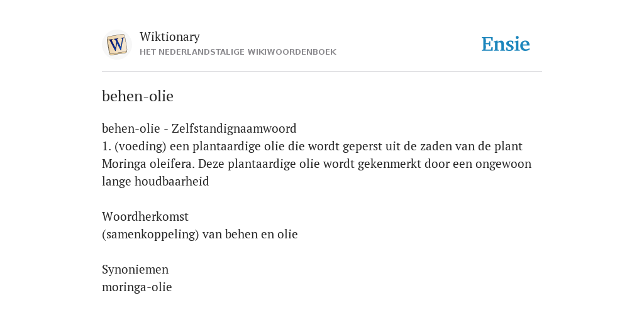
Task: Click the lange houdbaarheid text line
Action: pyautogui.click(x=155, y=182)
